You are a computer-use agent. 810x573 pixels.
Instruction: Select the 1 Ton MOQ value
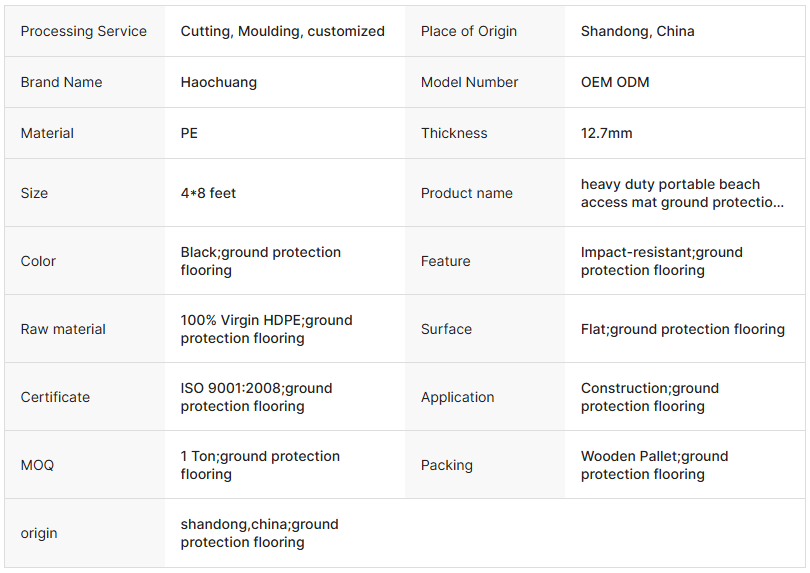click(x=260, y=465)
